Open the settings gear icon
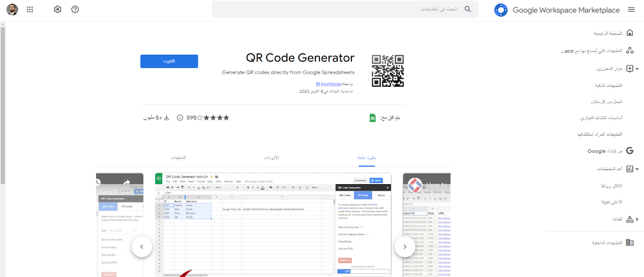Image resolution: width=644 pixels, height=277 pixels. [58, 9]
